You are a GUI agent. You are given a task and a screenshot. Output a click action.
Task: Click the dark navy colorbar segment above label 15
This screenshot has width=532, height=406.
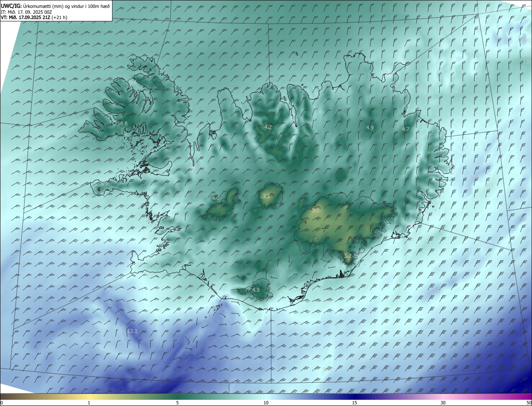click(x=355, y=396)
